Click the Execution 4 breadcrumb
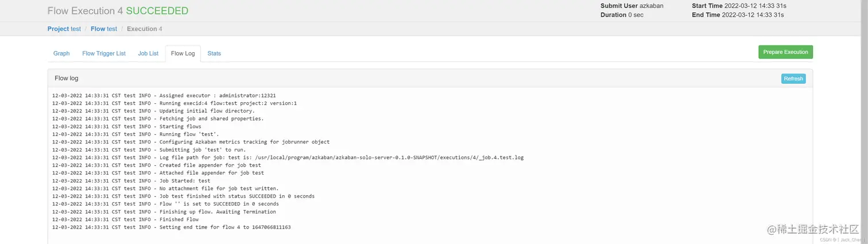The height and width of the screenshot is (244, 868). 145,29
